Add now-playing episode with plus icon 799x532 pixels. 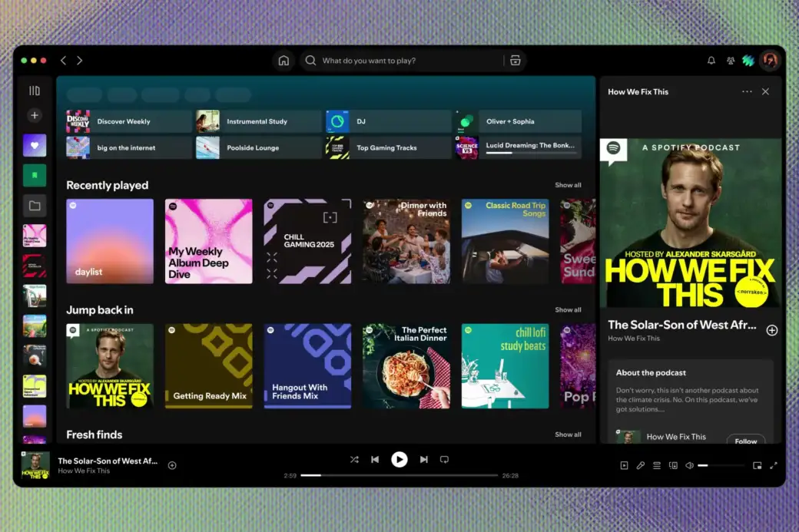(172, 465)
